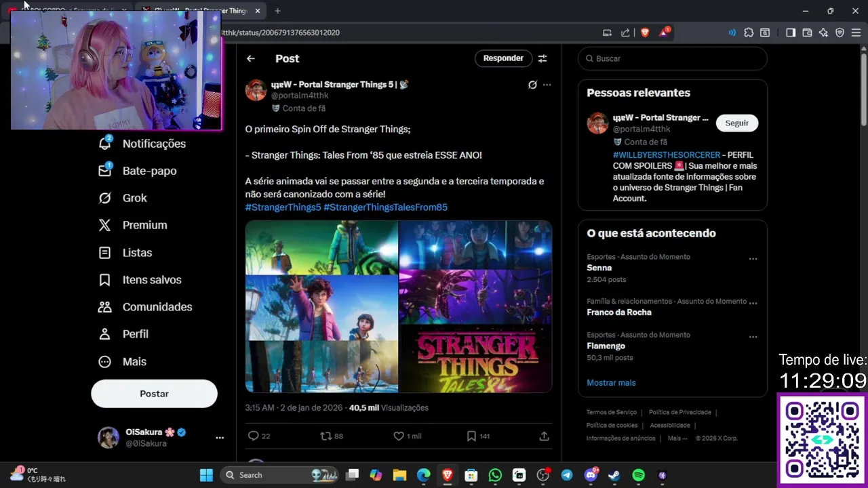Open Spotify from the taskbar
Viewport: 868px width, 488px height.
(638, 475)
